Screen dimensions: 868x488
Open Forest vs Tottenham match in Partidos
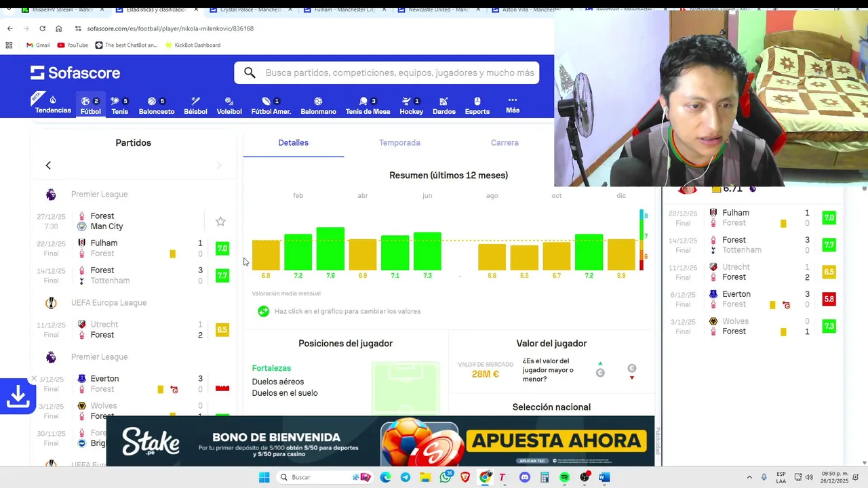[133, 275]
